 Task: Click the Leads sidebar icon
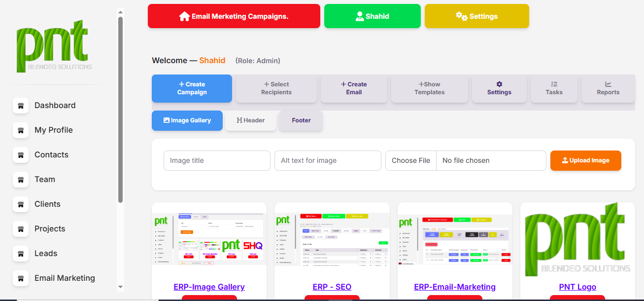[x=21, y=254]
